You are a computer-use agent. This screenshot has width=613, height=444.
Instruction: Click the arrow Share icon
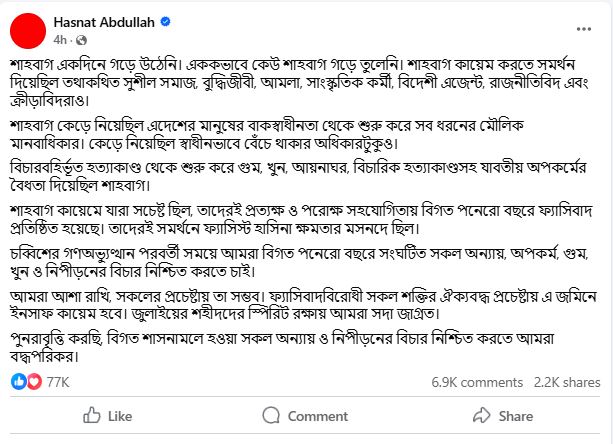coord(481,415)
